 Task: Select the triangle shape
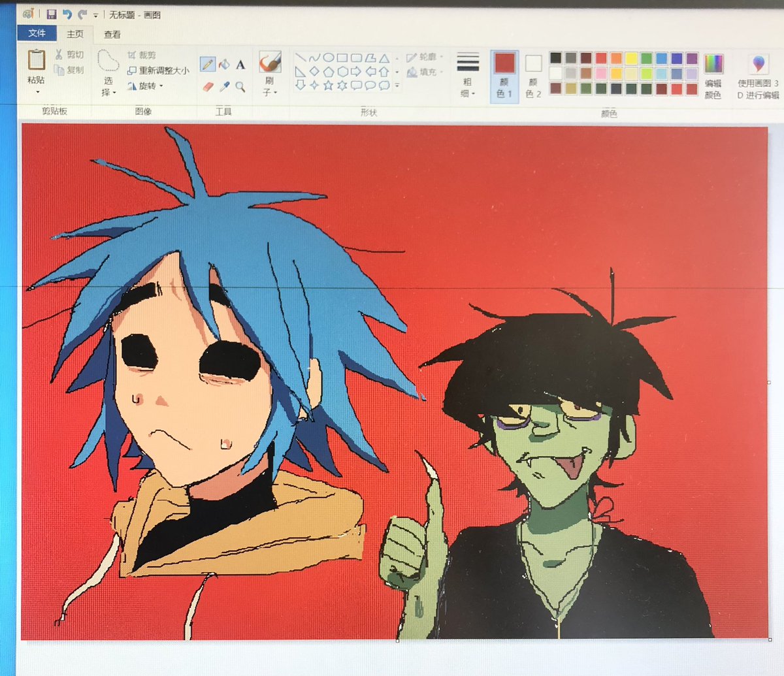[x=384, y=57]
